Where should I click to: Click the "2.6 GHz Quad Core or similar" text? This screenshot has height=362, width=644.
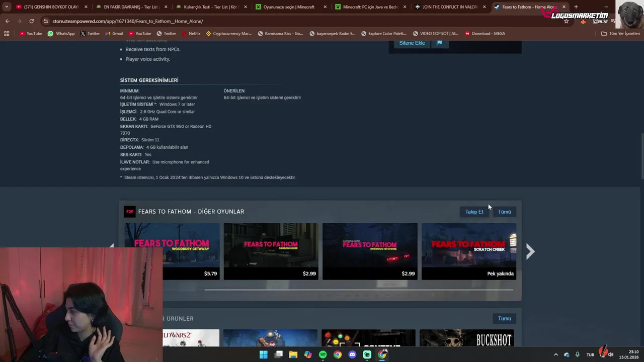click(167, 112)
